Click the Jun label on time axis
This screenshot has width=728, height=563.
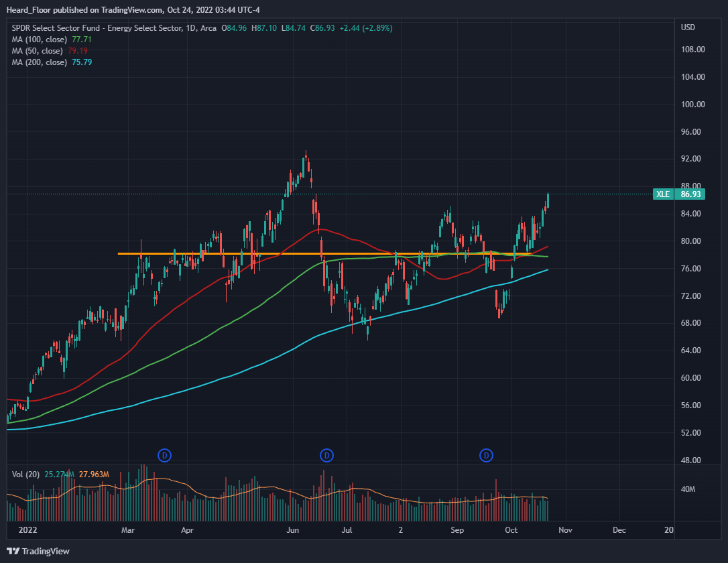click(x=292, y=530)
